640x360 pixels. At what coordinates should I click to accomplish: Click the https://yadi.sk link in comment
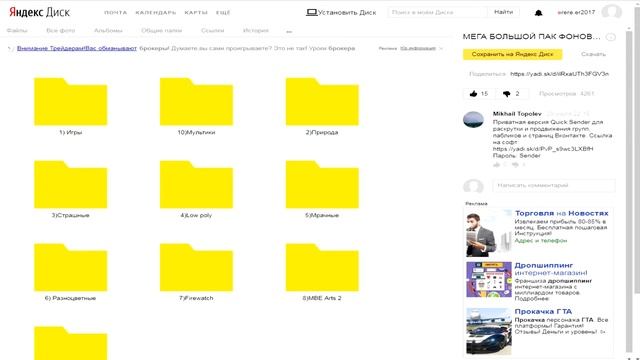543,149
